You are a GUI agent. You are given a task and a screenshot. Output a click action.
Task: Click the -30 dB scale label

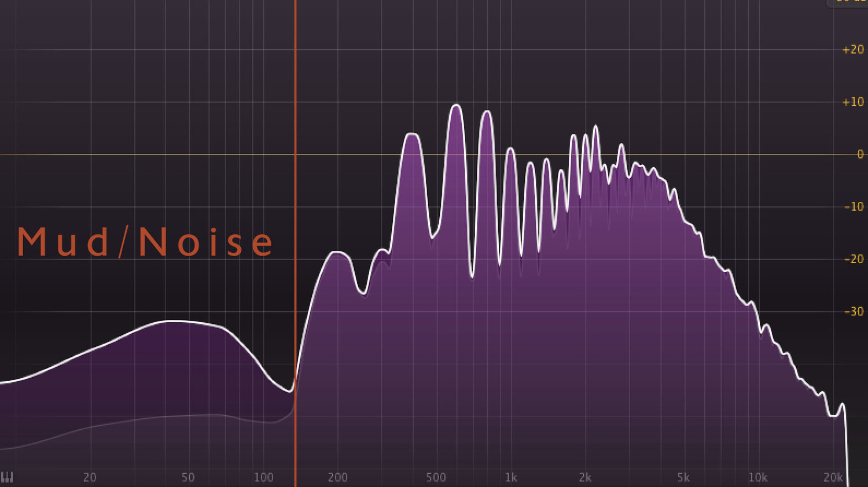[853, 312]
